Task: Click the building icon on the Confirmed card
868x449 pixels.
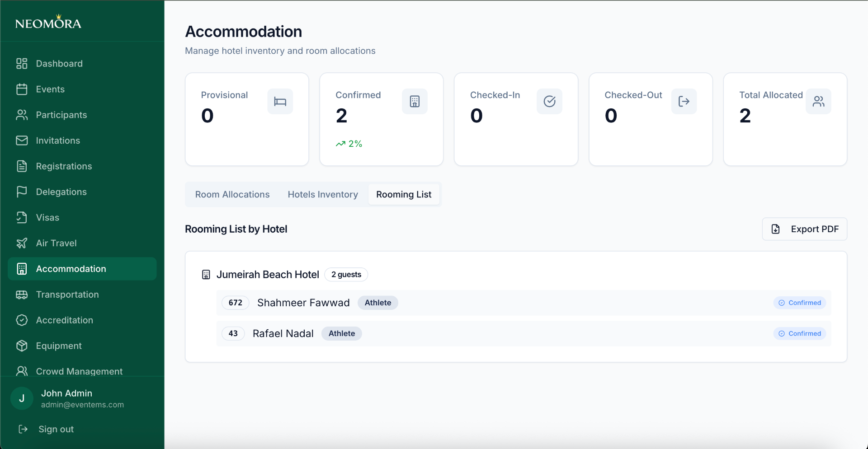Action: click(414, 101)
